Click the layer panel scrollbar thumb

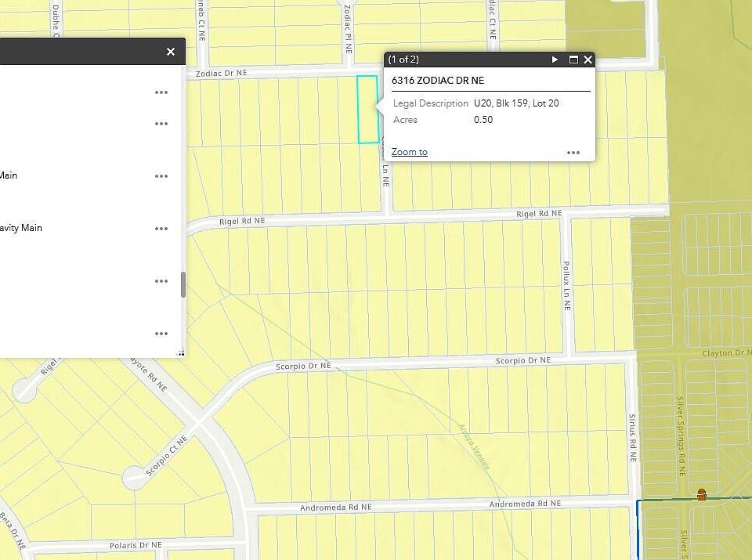coord(183,285)
